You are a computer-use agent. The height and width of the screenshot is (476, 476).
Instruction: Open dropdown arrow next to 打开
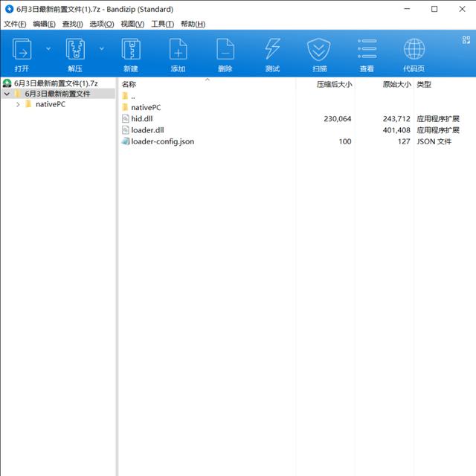pyautogui.click(x=48, y=49)
